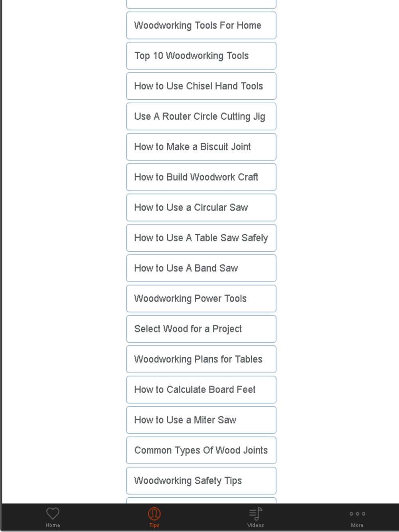Tap How to Calculate Board Feet
The height and width of the screenshot is (532, 399).
point(201,390)
